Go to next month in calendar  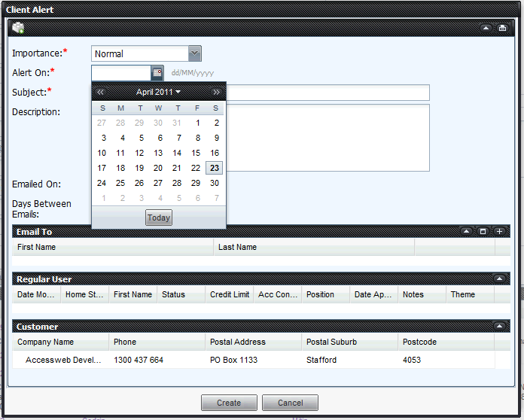pos(217,92)
